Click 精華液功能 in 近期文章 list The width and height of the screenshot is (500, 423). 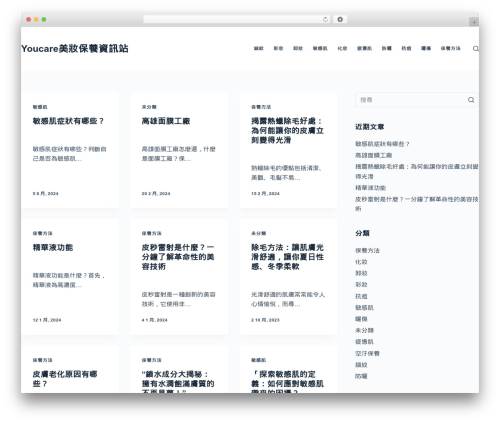click(371, 188)
